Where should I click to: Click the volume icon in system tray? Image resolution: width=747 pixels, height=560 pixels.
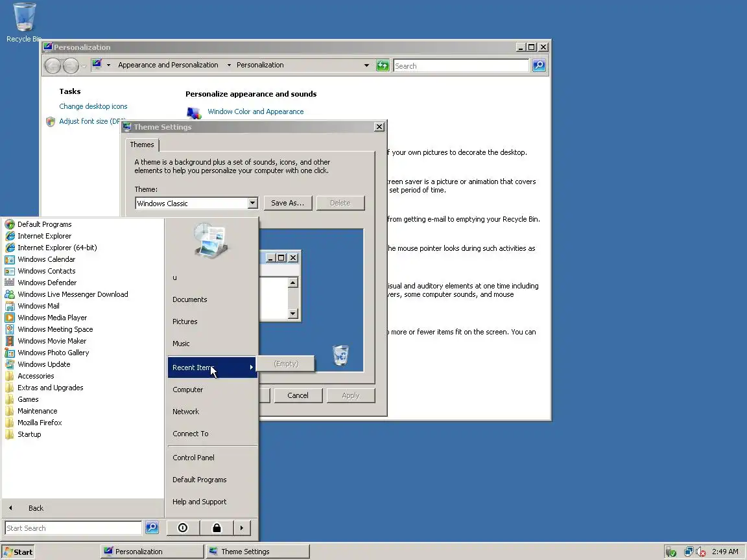(x=701, y=552)
